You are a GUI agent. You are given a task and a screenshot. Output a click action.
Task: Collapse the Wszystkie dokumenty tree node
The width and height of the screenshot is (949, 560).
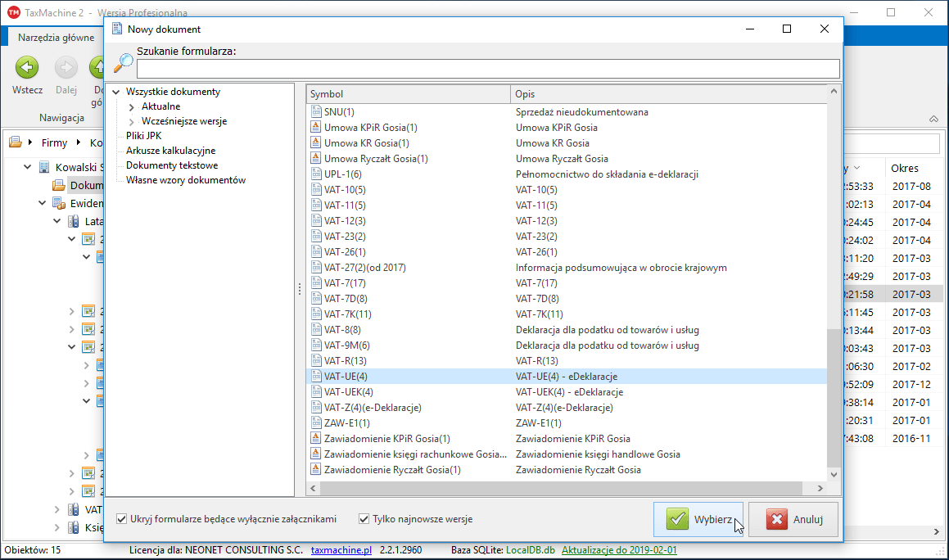click(116, 92)
